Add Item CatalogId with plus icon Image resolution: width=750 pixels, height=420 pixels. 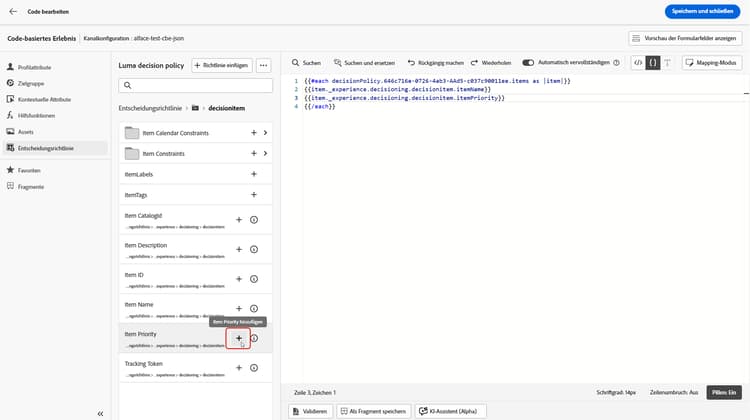tap(239, 220)
